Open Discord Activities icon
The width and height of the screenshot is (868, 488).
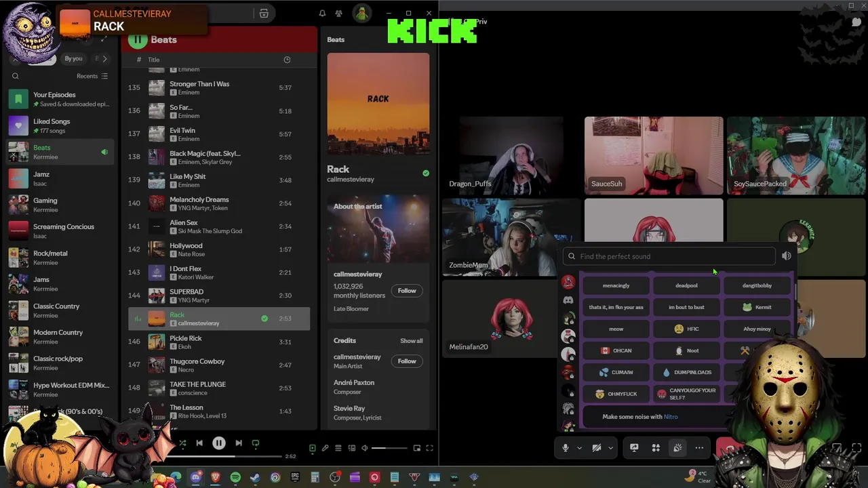(x=656, y=447)
